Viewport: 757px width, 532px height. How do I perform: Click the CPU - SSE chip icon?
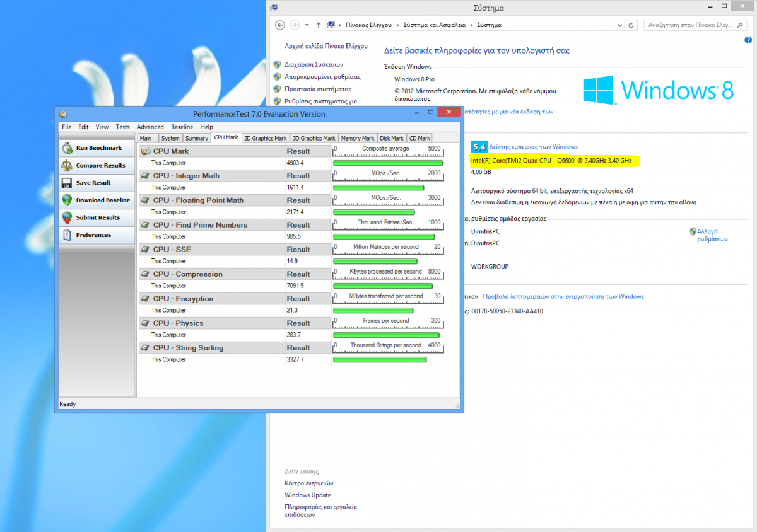pyautogui.click(x=145, y=250)
